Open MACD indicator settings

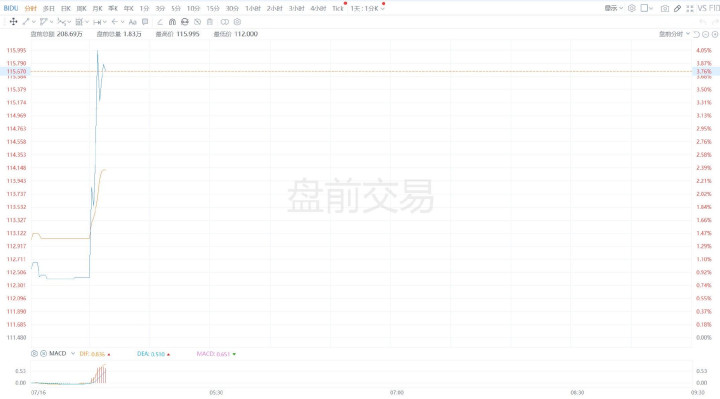click(34, 354)
